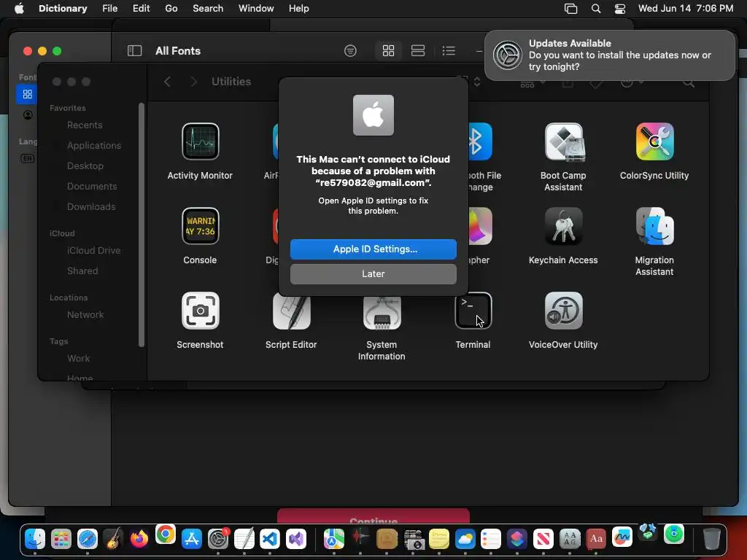This screenshot has width=747, height=560.
Task: Open Desktop in the Finder sidebar
Action: 85,166
